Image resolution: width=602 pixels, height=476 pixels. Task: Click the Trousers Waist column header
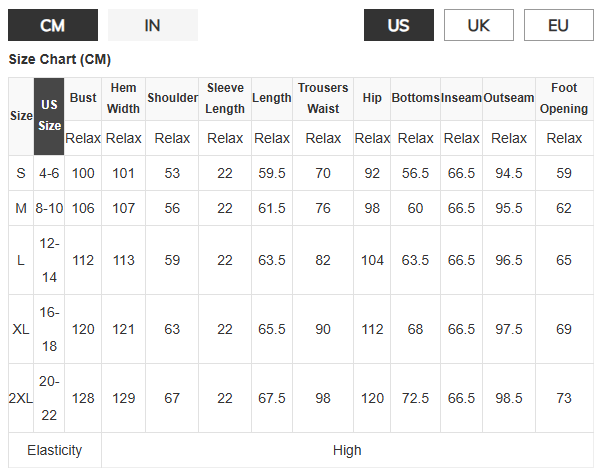click(x=323, y=99)
